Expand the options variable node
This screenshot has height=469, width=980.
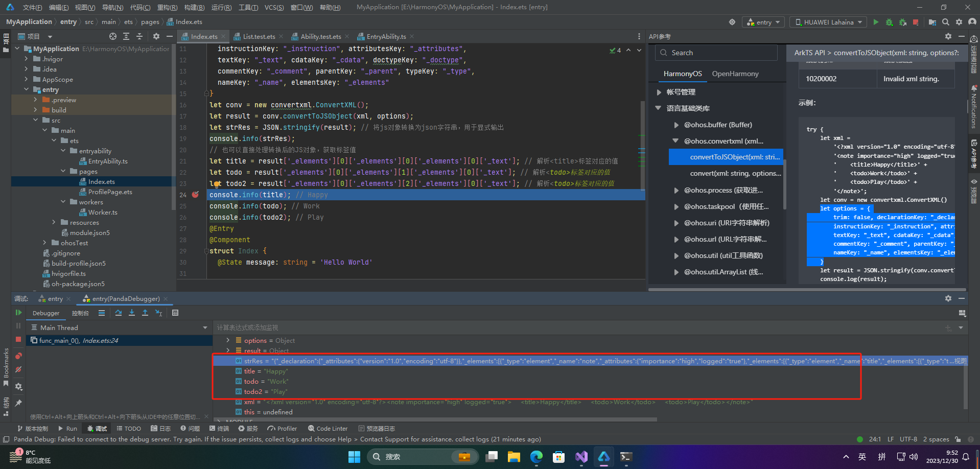[228, 340]
